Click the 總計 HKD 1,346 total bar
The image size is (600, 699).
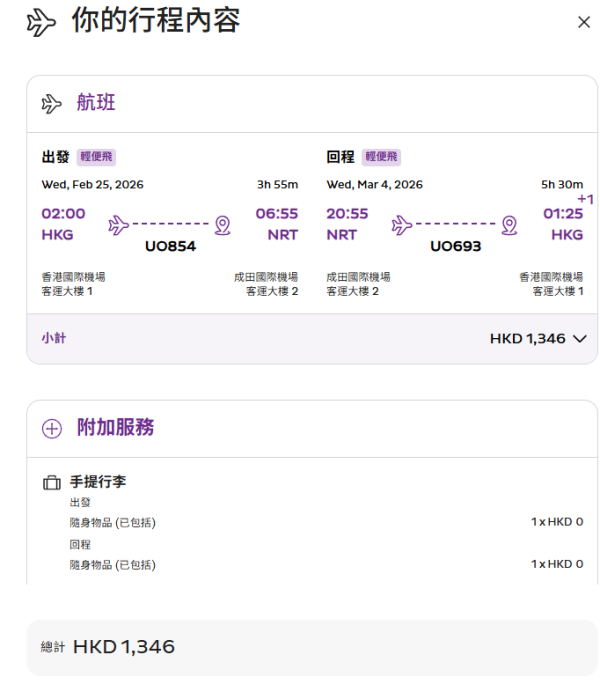click(x=312, y=647)
